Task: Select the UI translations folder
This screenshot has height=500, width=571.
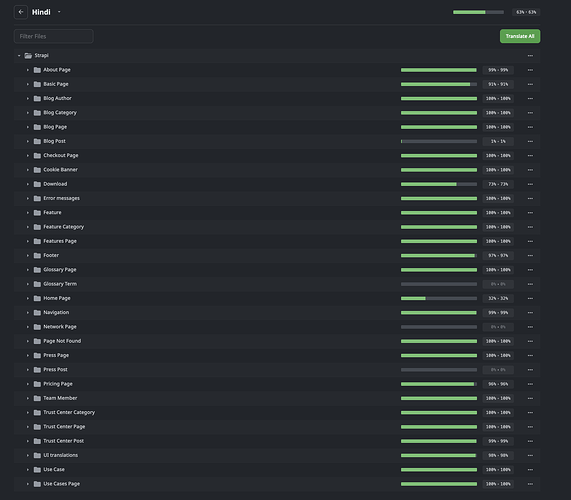Action: pyautogui.click(x=60, y=455)
